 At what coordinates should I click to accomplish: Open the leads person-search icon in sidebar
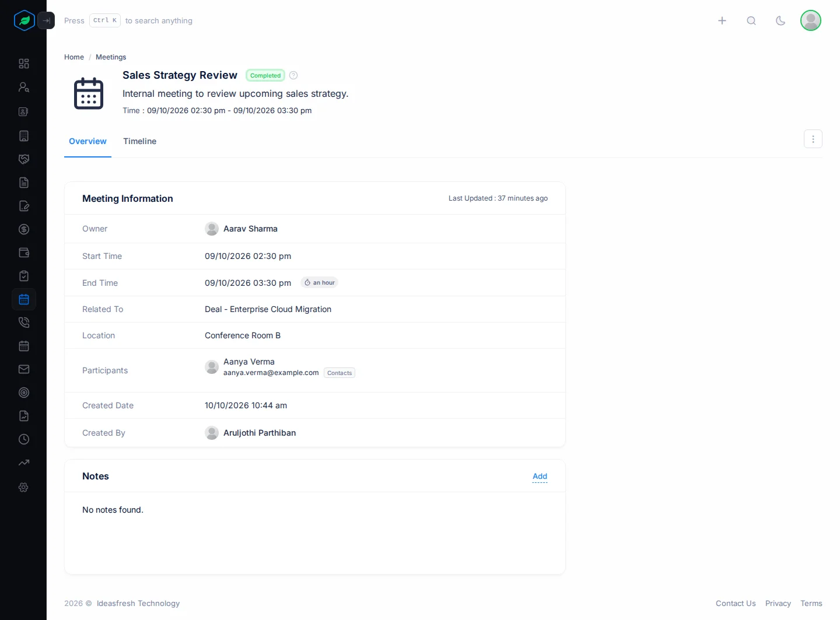tap(24, 87)
